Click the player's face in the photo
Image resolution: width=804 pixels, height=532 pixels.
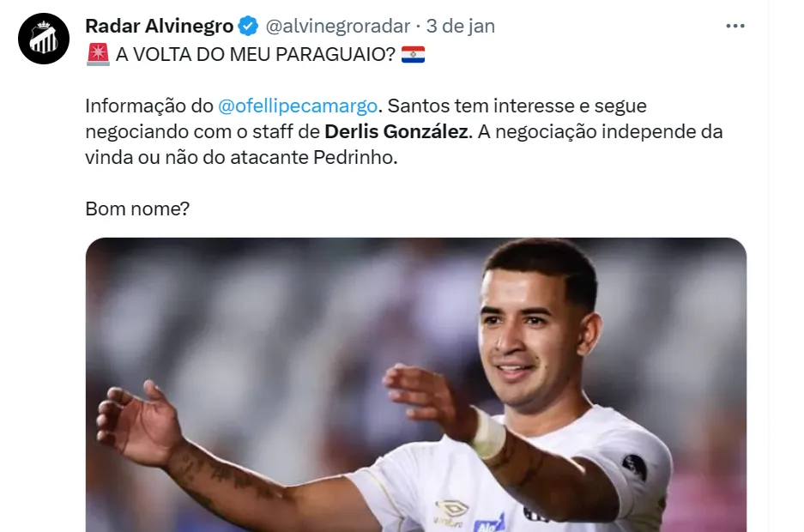530,336
